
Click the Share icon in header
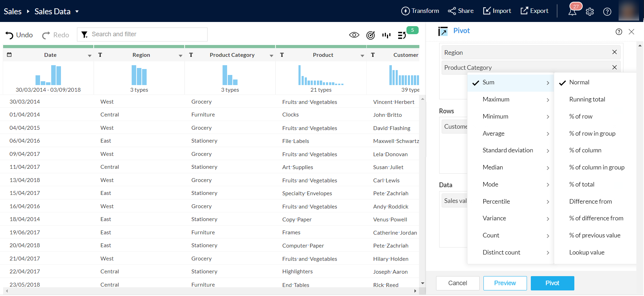[x=452, y=11]
